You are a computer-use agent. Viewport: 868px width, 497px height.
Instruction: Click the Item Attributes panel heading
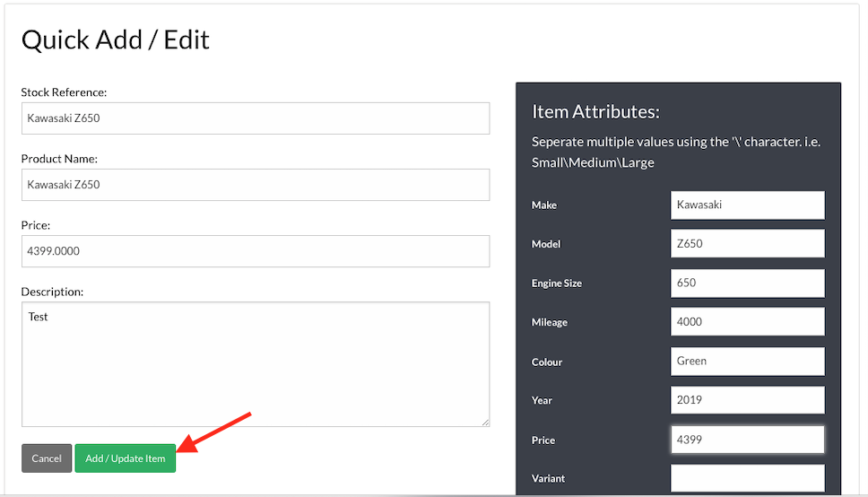pos(595,112)
